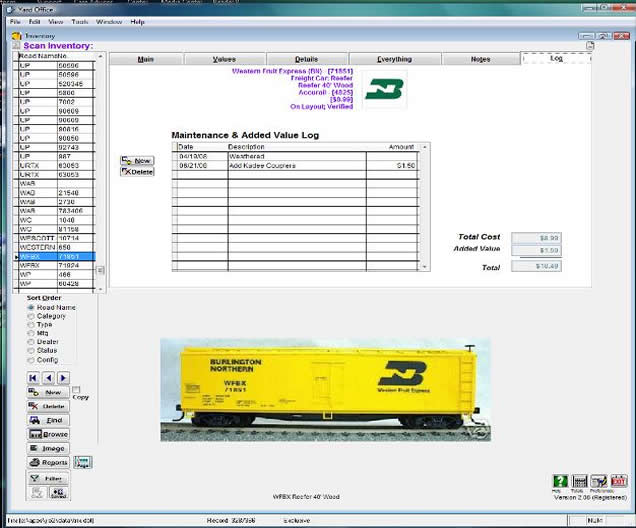Select the Add Kadee Couplers log entry

point(296,165)
